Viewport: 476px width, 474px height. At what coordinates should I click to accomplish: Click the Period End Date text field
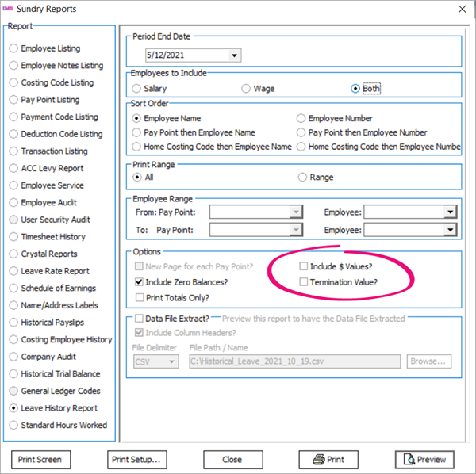point(186,55)
